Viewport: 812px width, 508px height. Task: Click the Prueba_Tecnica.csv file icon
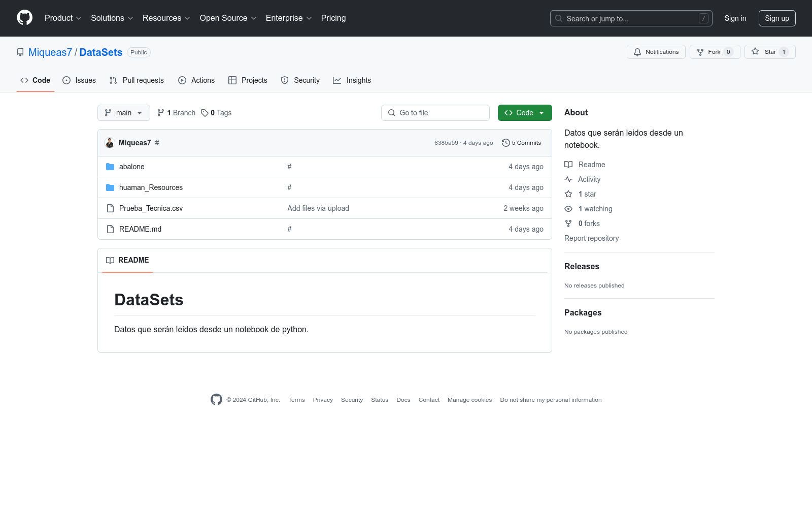click(x=110, y=208)
